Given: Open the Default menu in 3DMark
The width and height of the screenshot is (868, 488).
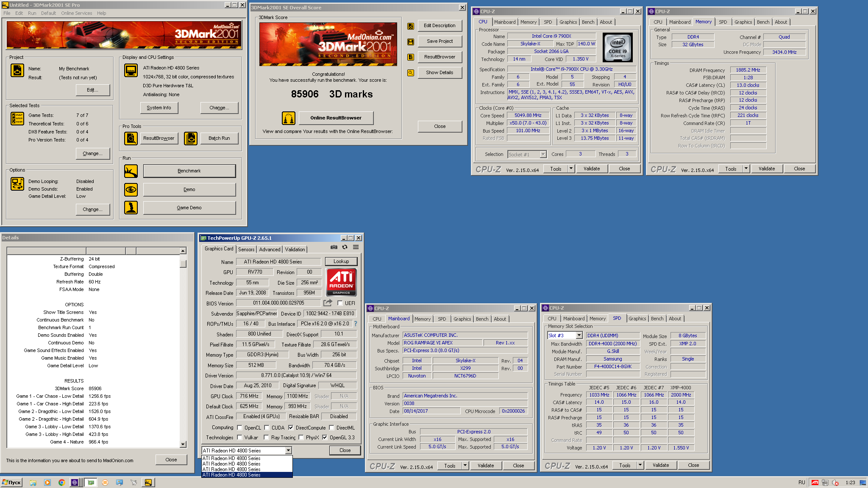Looking at the screenshot, I should coord(48,13).
